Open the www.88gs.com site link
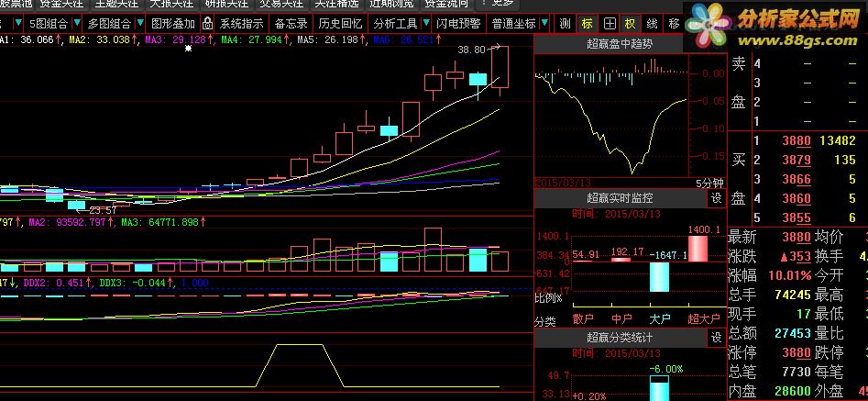Screen dimensions: 868x401 pyautogui.click(x=799, y=40)
